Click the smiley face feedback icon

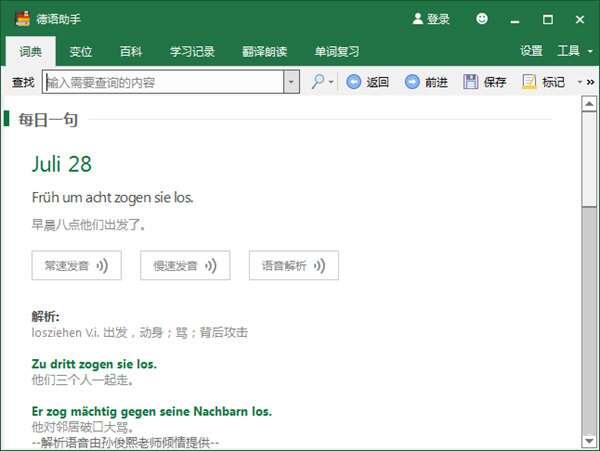click(x=482, y=19)
